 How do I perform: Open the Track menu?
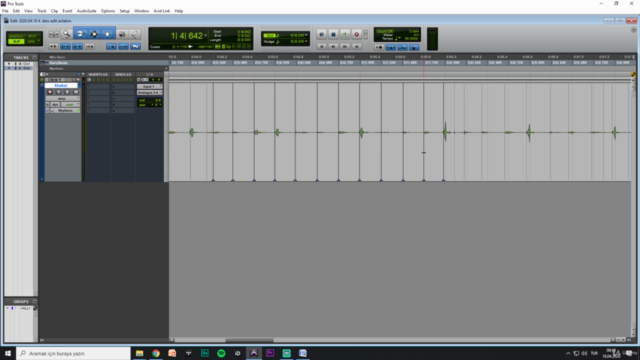pos(42,11)
